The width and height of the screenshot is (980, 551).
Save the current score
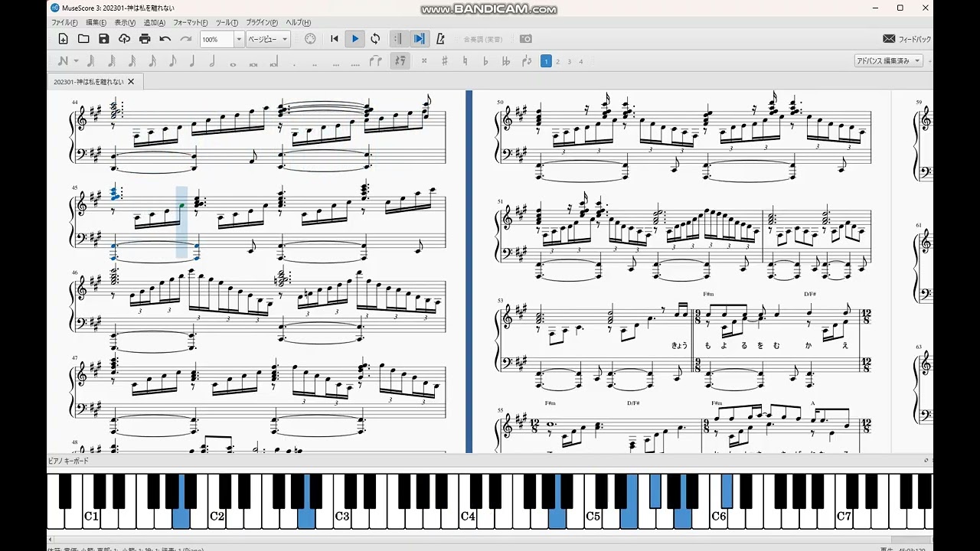(x=104, y=39)
